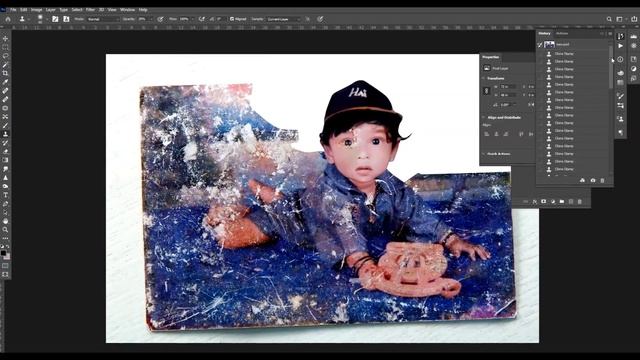Viewport: 640px width, 360px height.
Task: Select the Eyedropper tool
Action: pyautogui.click(x=5, y=82)
